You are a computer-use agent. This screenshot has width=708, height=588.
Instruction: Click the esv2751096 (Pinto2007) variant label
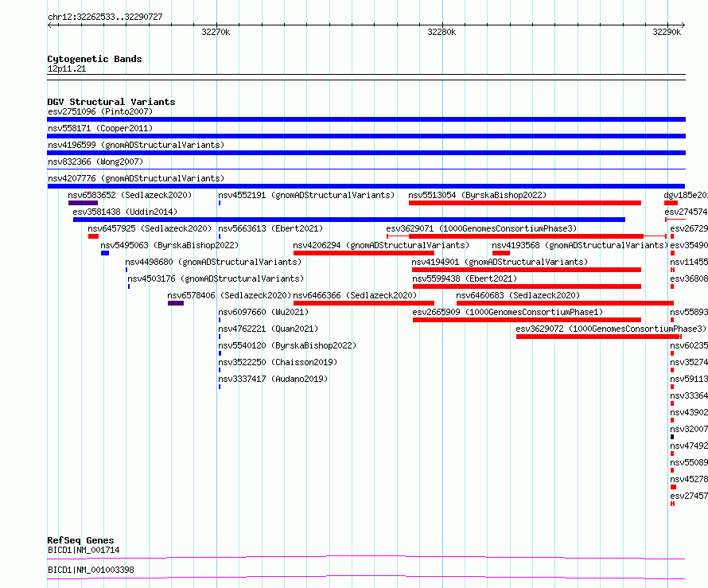pos(100,111)
